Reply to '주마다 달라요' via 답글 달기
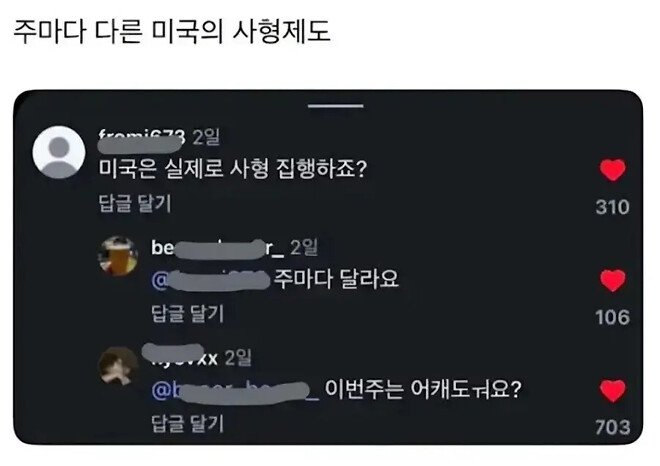 188,314
